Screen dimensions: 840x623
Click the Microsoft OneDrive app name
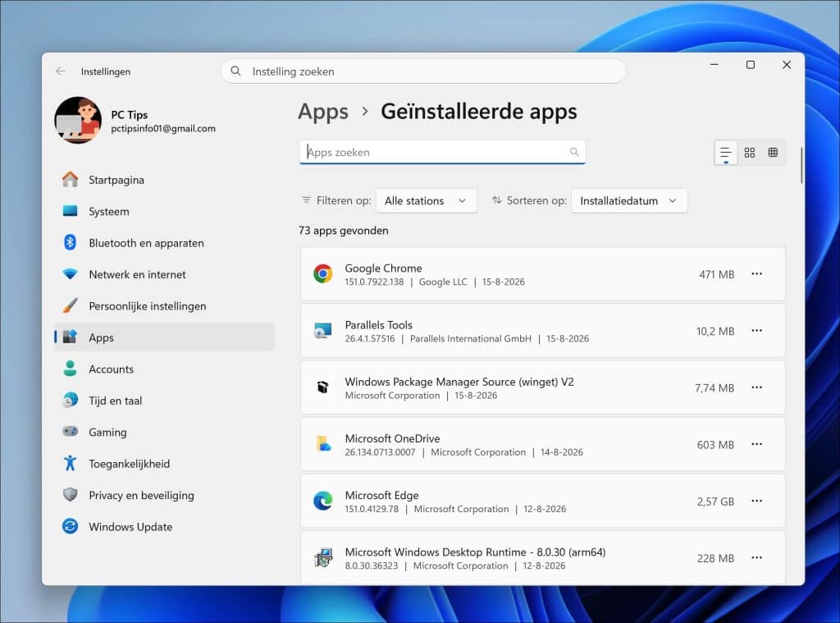click(392, 438)
